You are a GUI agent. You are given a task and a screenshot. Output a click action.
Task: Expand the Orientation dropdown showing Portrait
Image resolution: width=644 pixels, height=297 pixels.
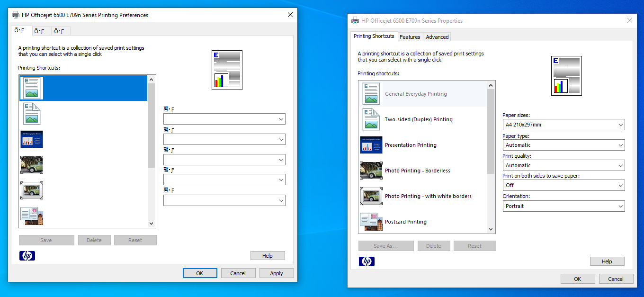(x=563, y=206)
